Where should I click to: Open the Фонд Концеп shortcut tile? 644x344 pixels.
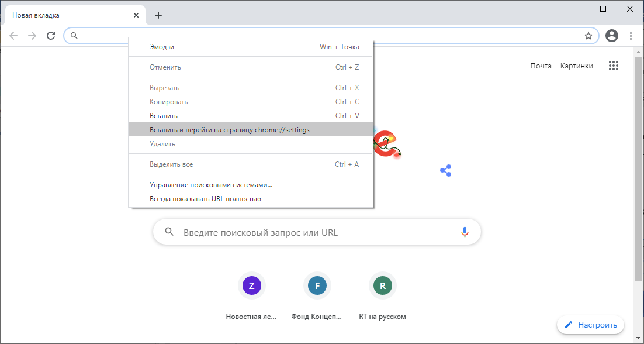click(317, 286)
